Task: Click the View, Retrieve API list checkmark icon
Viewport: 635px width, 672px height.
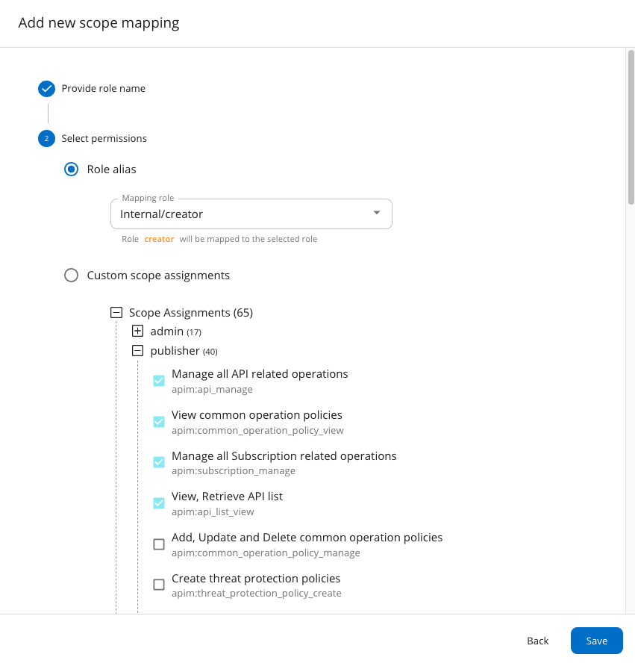Action: pos(158,503)
